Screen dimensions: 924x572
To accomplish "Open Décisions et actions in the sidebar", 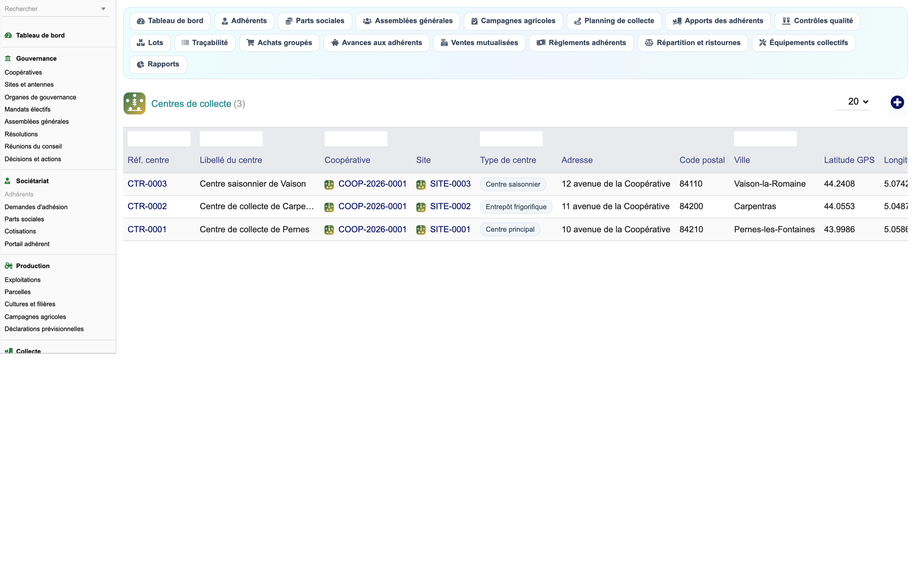I will 33,159.
